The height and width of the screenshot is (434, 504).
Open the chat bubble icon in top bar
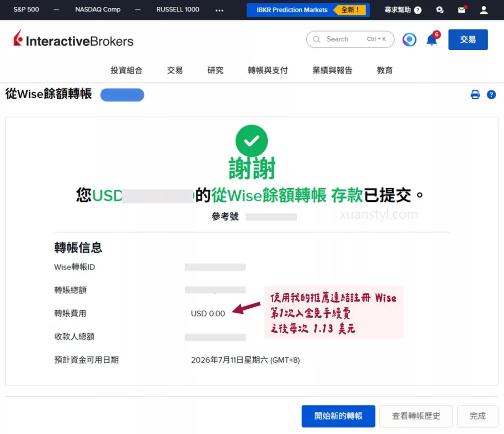coord(440,10)
